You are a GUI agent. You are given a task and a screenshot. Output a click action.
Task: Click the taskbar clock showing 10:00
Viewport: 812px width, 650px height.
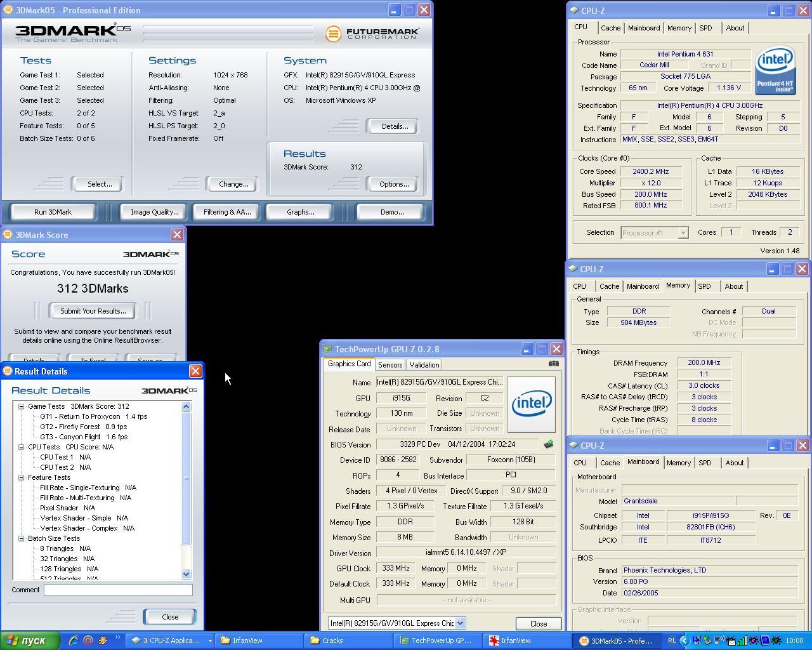click(x=794, y=640)
